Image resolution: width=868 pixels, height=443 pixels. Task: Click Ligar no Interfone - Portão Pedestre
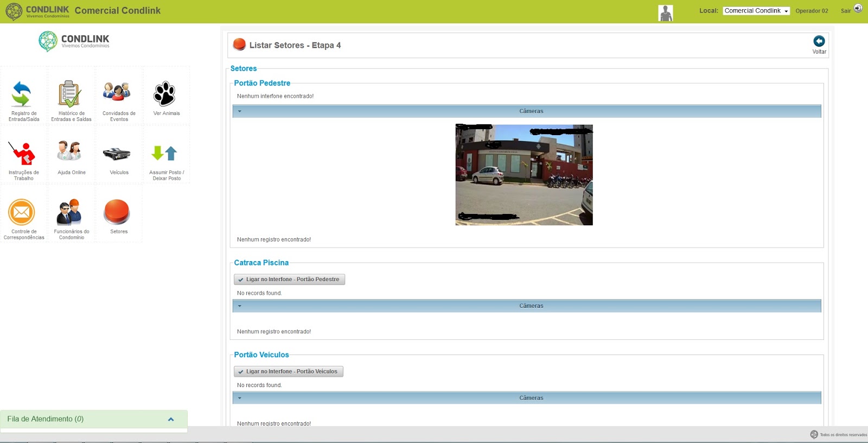tap(289, 280)
